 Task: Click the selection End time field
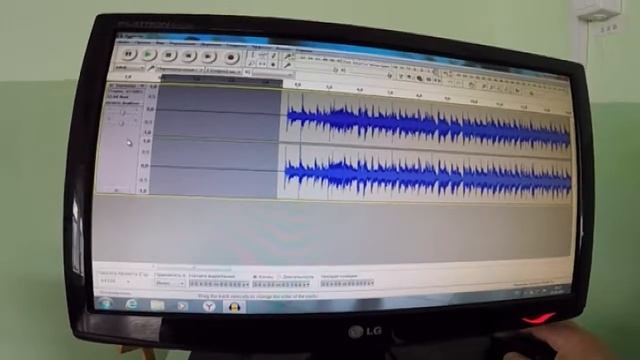point(282,284)
